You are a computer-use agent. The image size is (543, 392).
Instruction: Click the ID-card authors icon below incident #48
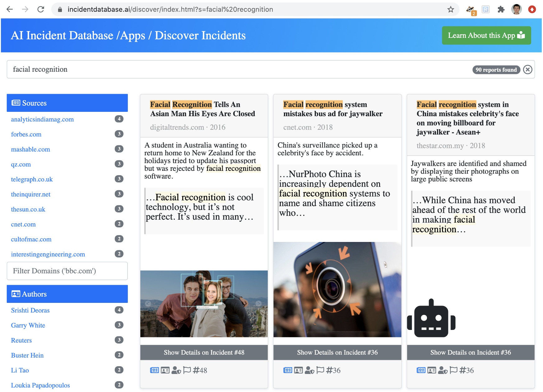[x=165, y=370]
